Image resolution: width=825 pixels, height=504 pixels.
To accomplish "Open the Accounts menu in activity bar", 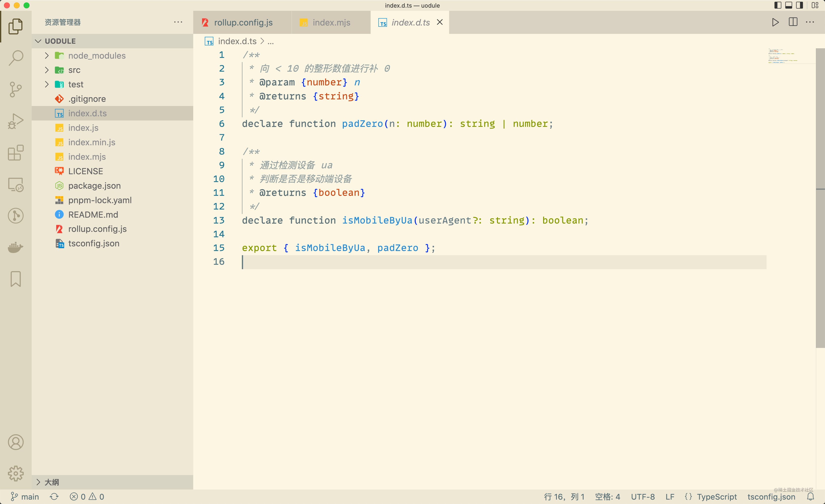I will [x=15, y=442].
